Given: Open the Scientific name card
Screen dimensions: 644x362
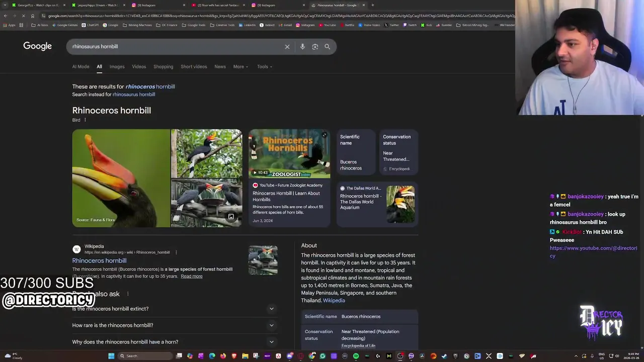Looking at the screenshot, I should tap(356, 153).
